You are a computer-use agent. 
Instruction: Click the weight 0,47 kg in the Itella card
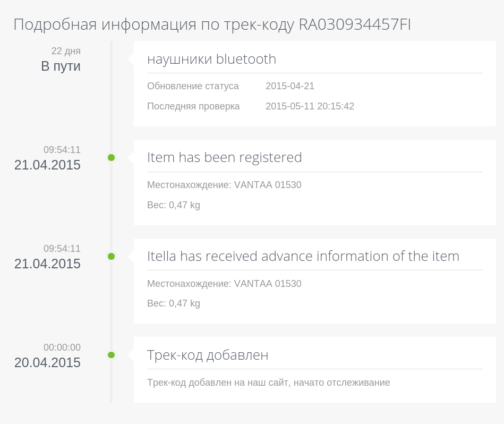point(184,303)
